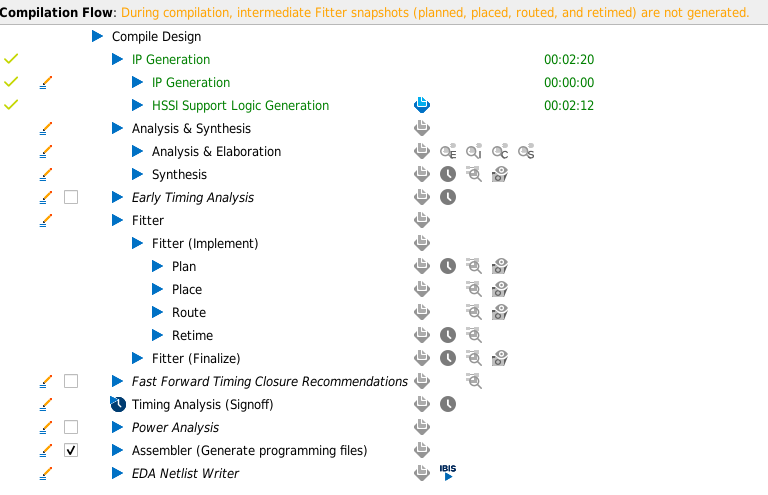Screen dimensions: 768x495
Task: Open the technology map viewer icon for Route
Action: [x=474, y=312]
